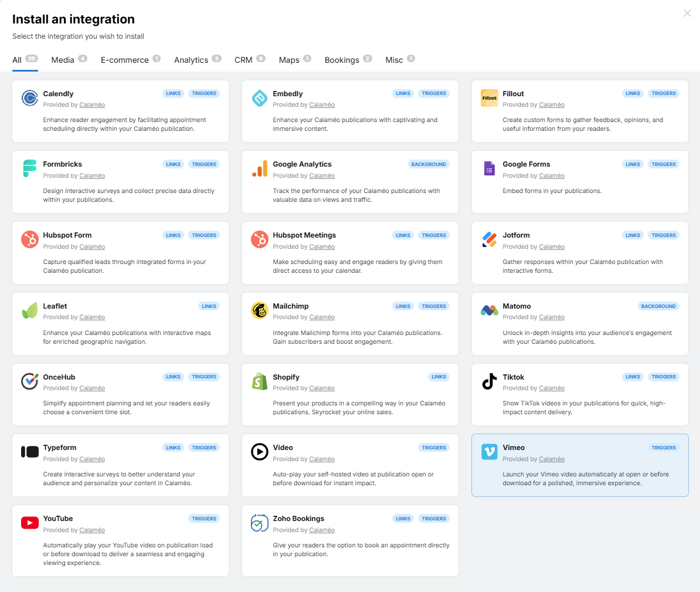Viewport: 700px width, 592px height.
Task: Open Calaméo link under YouTube
Action: click(x=92, y=530)
